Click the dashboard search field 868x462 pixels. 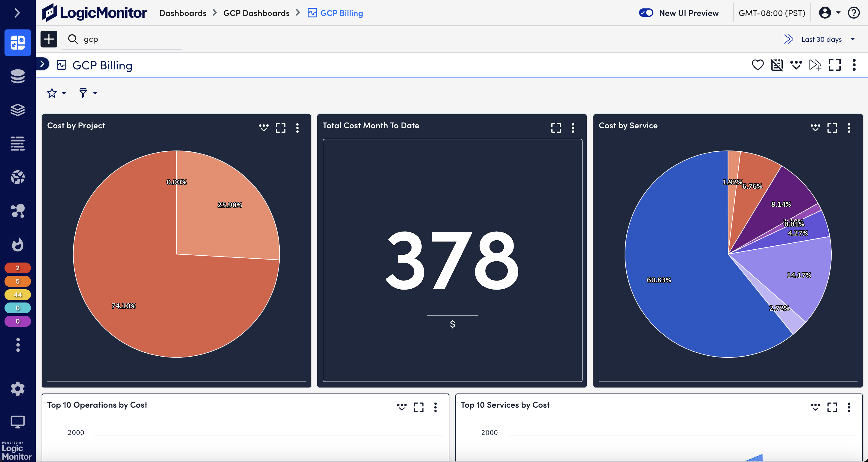point(128,39)
